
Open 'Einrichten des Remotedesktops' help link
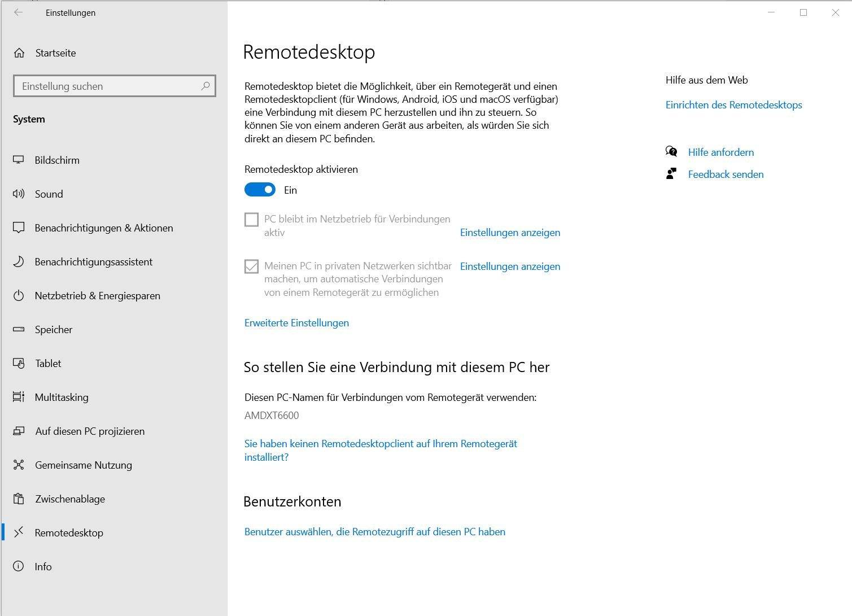click(x=733, y=105)
